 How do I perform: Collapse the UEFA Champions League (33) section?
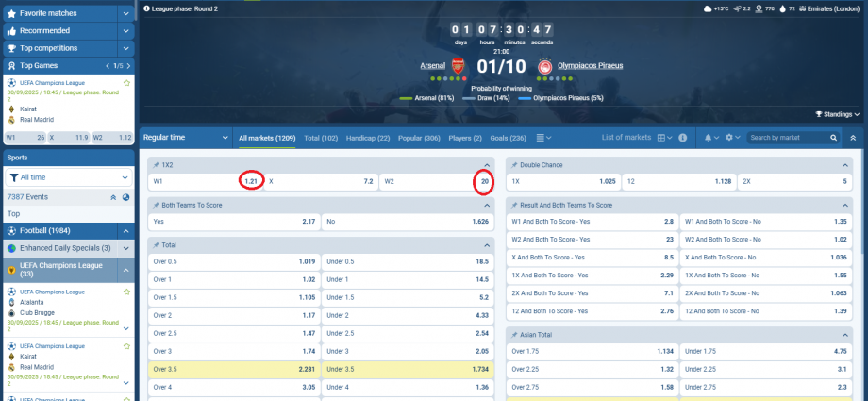click(x=126, y=270)
